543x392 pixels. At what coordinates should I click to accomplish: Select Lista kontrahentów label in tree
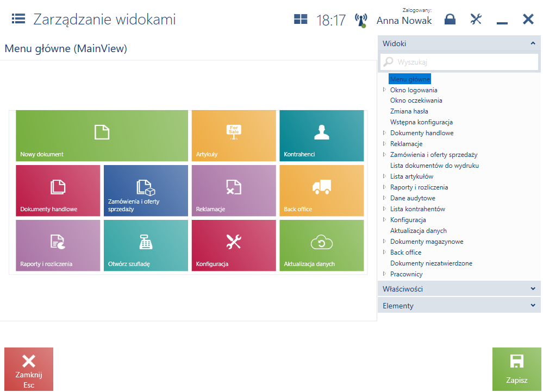point(417,209)
